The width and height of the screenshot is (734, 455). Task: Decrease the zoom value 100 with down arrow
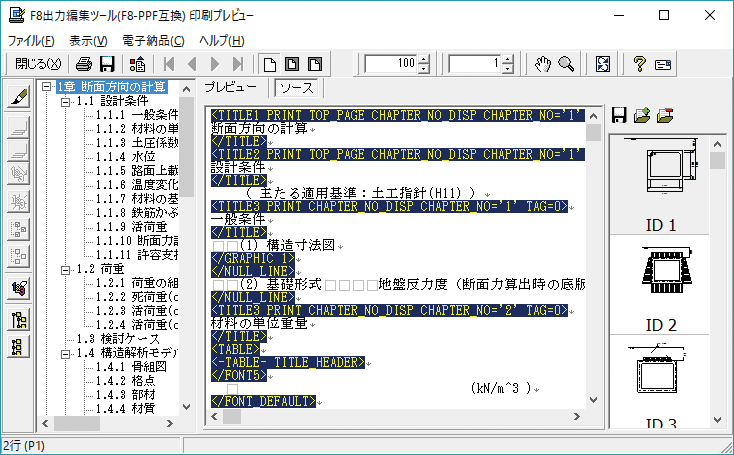(x=424, y=69)
